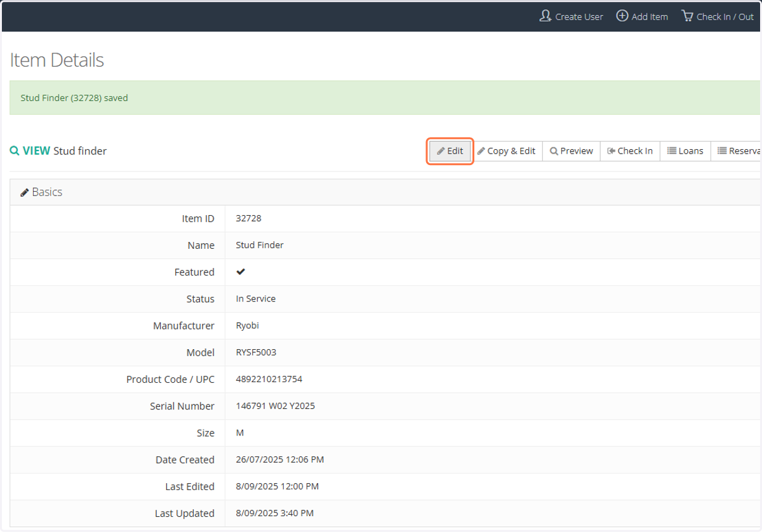Click the Create User person icon
The width and height of the screenshot is (762, 532).
coord(545,16)
